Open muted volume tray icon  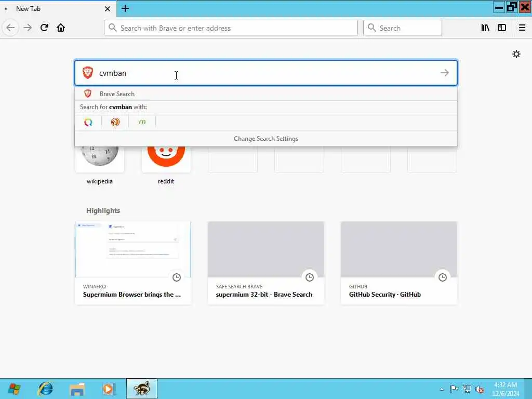point(480,389)
